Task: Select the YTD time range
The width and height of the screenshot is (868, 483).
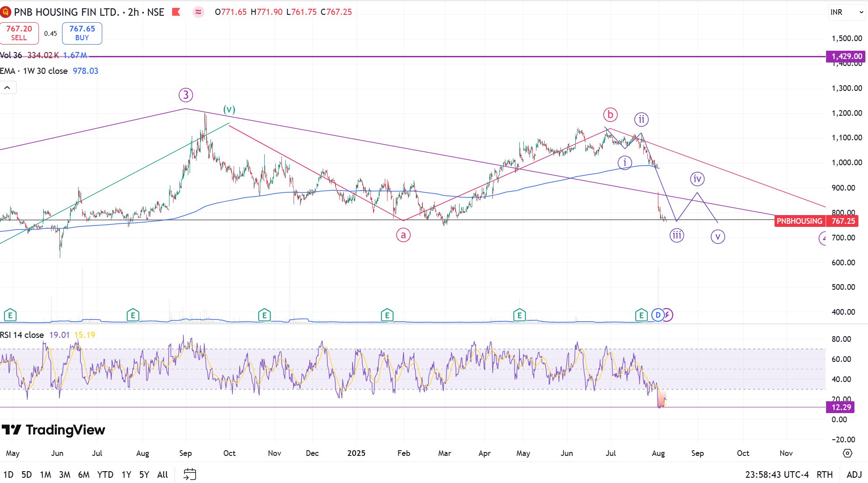Action: click(105, 475)
